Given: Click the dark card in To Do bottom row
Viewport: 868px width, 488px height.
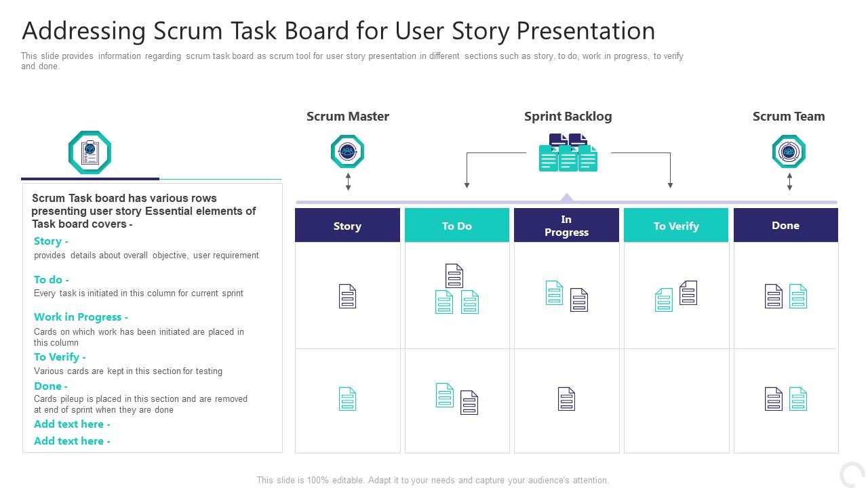Looking at the screenshot, I should pyautogui.click(x=469, y=403).
